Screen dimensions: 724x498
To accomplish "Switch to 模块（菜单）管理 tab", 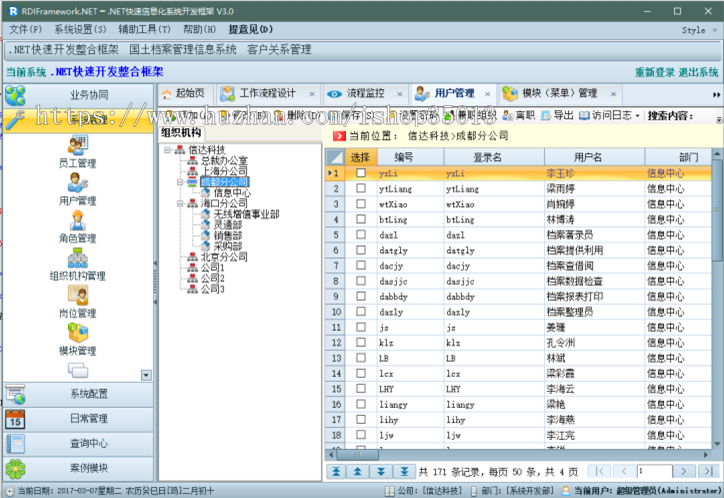I will click(x=560, y=94).
